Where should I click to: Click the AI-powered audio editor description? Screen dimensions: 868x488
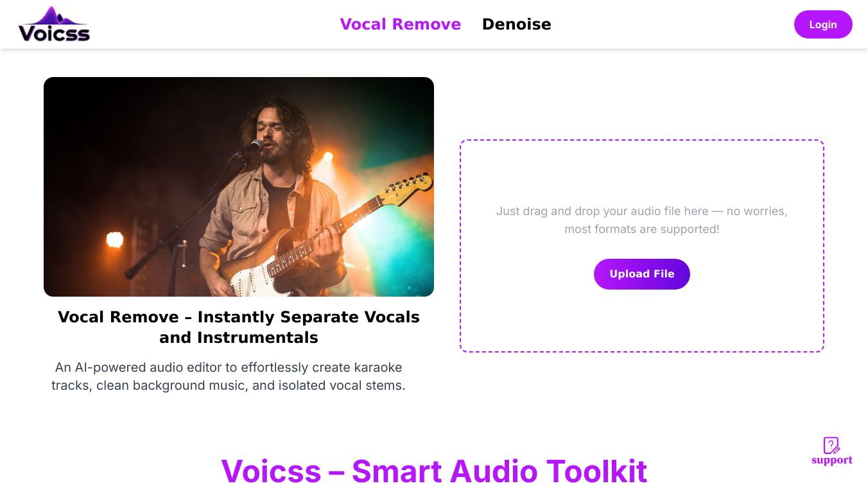pos(229,376)
